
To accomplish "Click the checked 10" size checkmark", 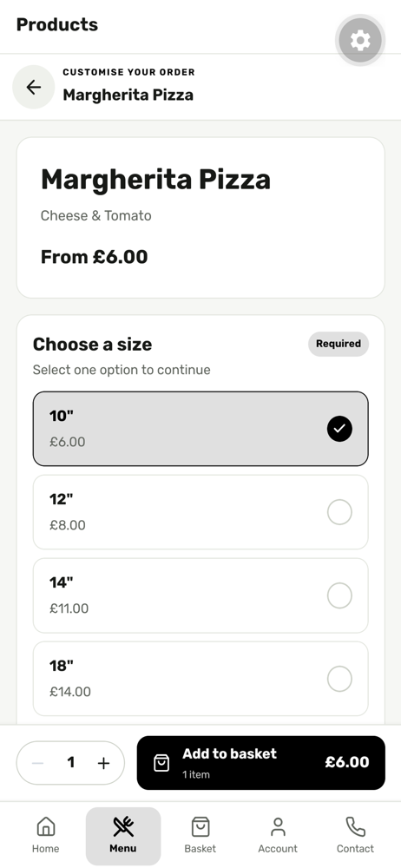I will (x=339, y=429).
